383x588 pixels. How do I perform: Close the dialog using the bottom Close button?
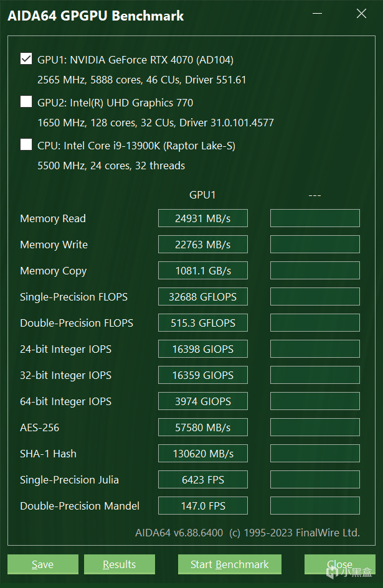(339, 564)
